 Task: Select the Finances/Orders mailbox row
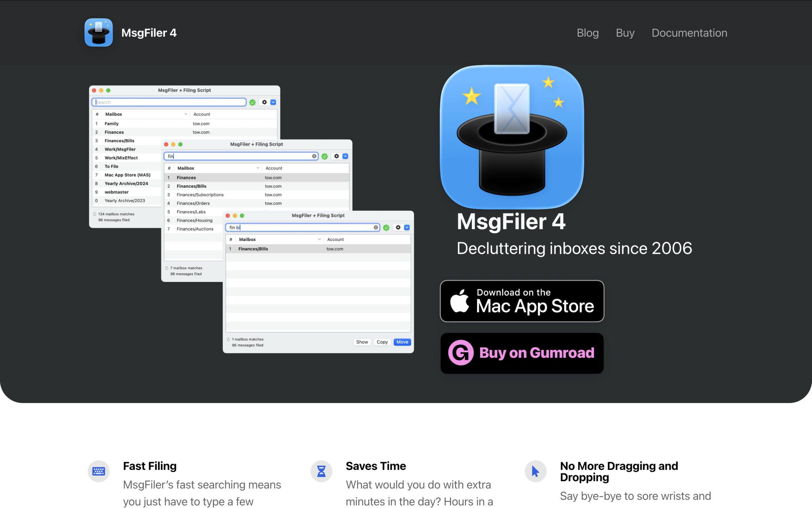tap(257, 203)
